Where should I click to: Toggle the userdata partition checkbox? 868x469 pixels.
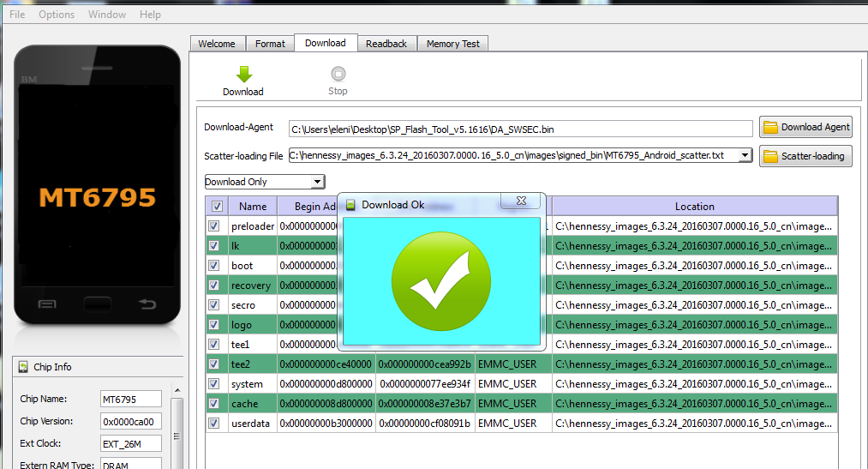[x=214, y=423]
